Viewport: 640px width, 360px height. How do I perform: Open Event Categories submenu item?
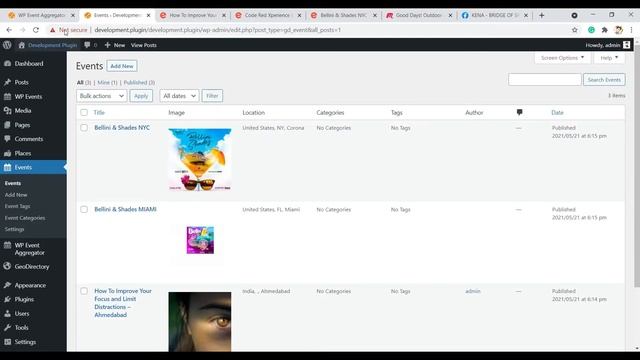[24, 218]
